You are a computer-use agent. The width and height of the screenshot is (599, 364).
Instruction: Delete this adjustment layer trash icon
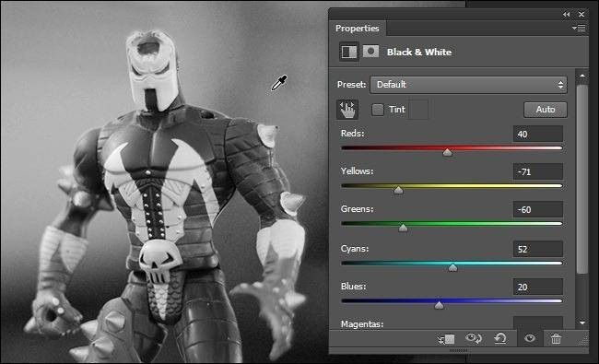(x=556, y=338)
